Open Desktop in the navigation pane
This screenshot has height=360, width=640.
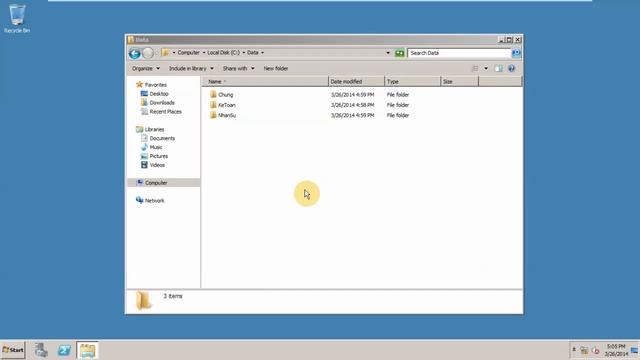159,94
